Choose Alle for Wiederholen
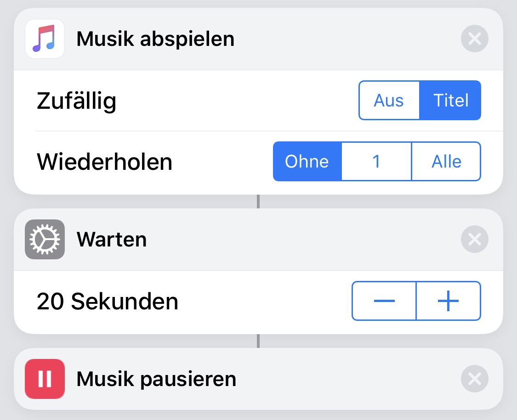The width and height of the screenshot is (517, 420). tap(446, 162)
